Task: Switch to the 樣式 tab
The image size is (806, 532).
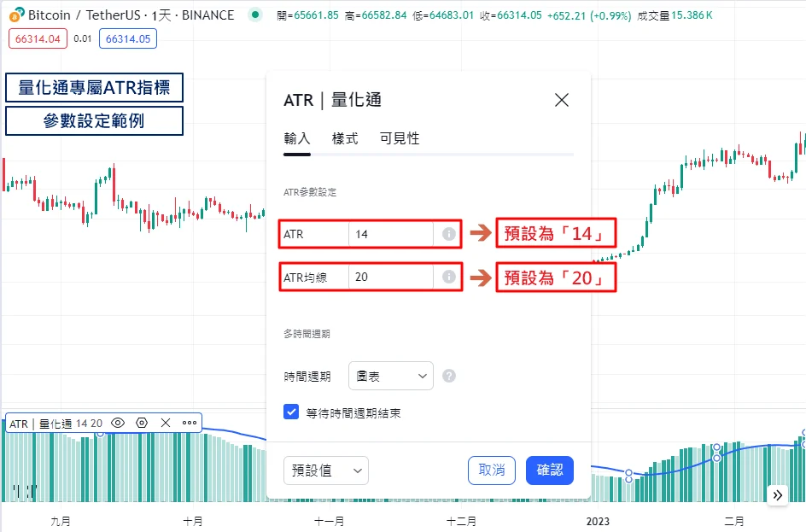Action: 345,138
